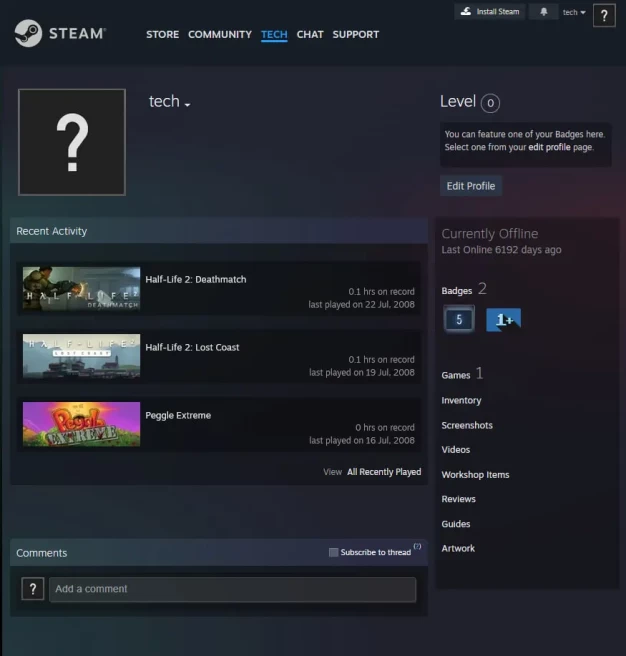626x656 pixels.
Task: Open Workshop Items
Action: [475, 475]
